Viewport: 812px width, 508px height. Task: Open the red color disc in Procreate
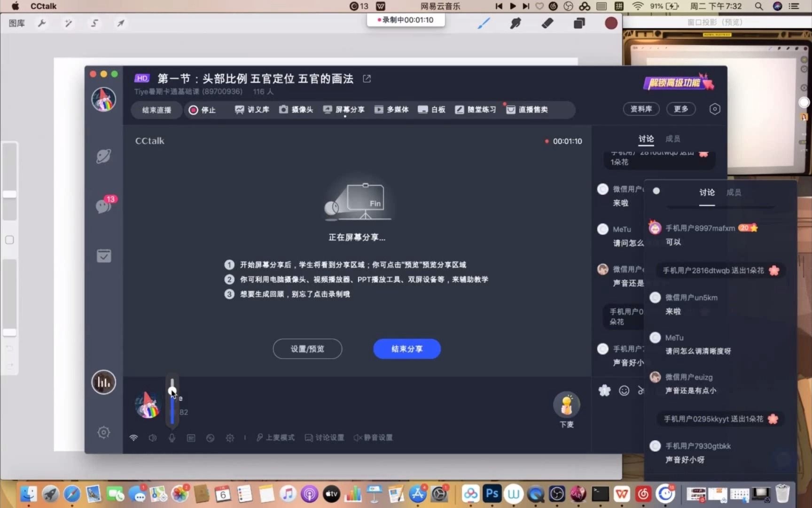tap(611, 23)
